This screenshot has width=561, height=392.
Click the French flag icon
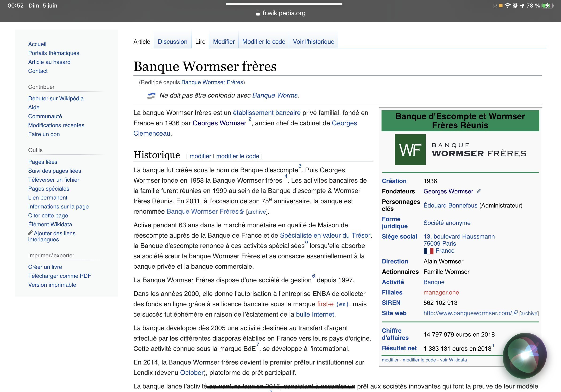(428, 251)
